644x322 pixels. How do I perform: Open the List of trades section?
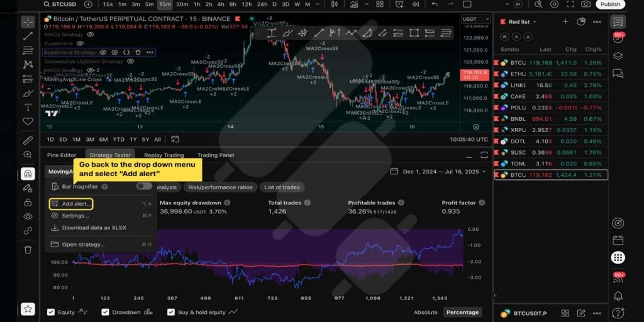click(282, 187)
